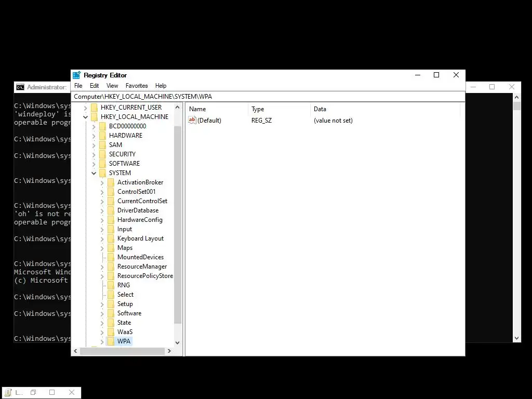Click the tree pane horizontal left scroll arrow
Viewport: 532px width, 399px height.
(x=76, y=351)
